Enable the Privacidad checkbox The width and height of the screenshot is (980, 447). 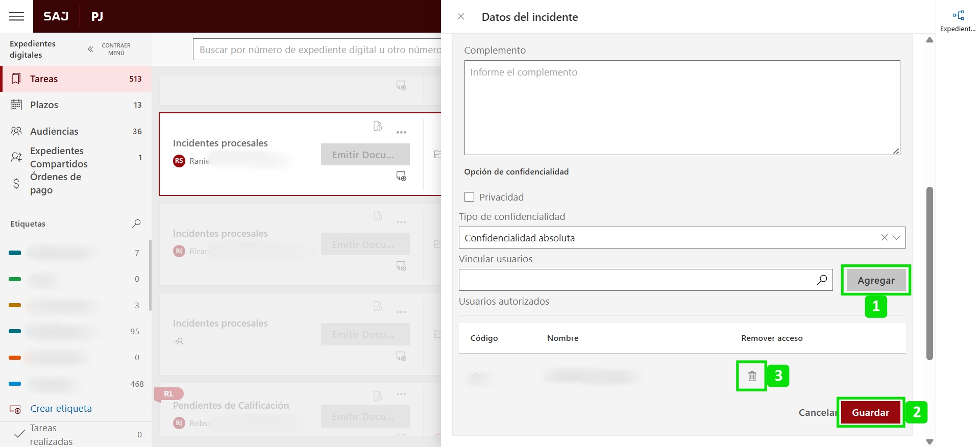[x=469, y=197]
